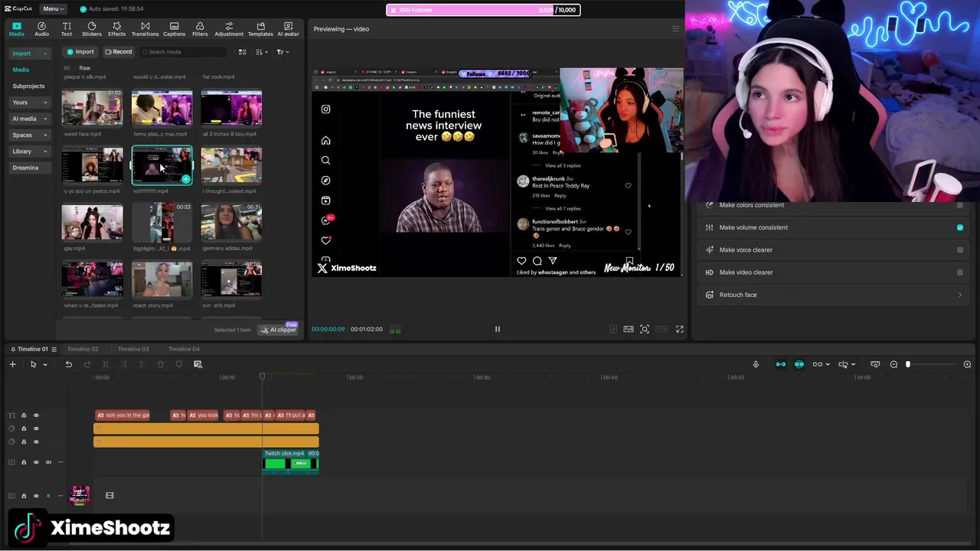Lock the text captions track
The height and width of the screenshot is (551, 980).
pos(24,416)
